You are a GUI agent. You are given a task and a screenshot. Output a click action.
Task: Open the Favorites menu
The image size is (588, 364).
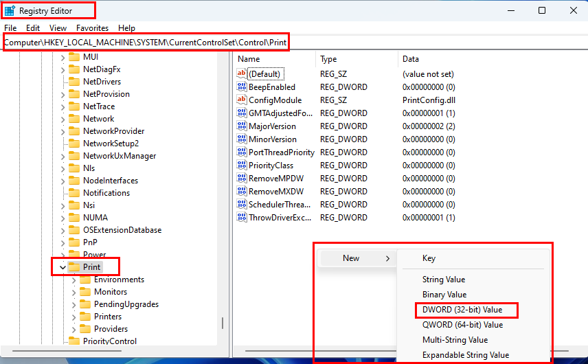[x=92, y=28]
